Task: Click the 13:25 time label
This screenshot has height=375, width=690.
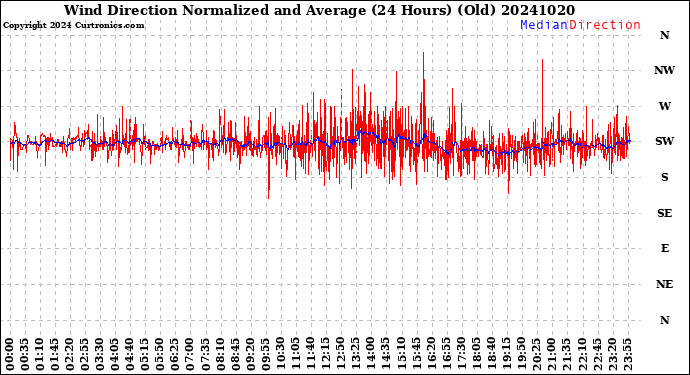Action: 356,354
